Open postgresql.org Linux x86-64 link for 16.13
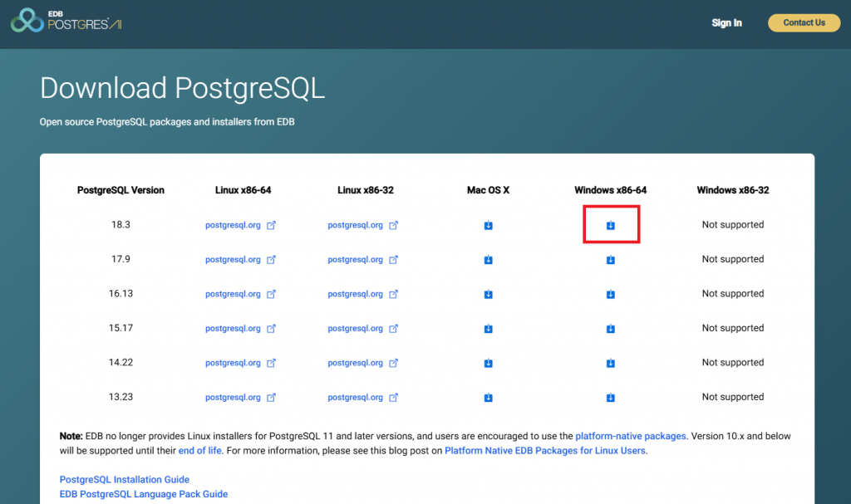 pyautogui.click(x=240, y=294)
